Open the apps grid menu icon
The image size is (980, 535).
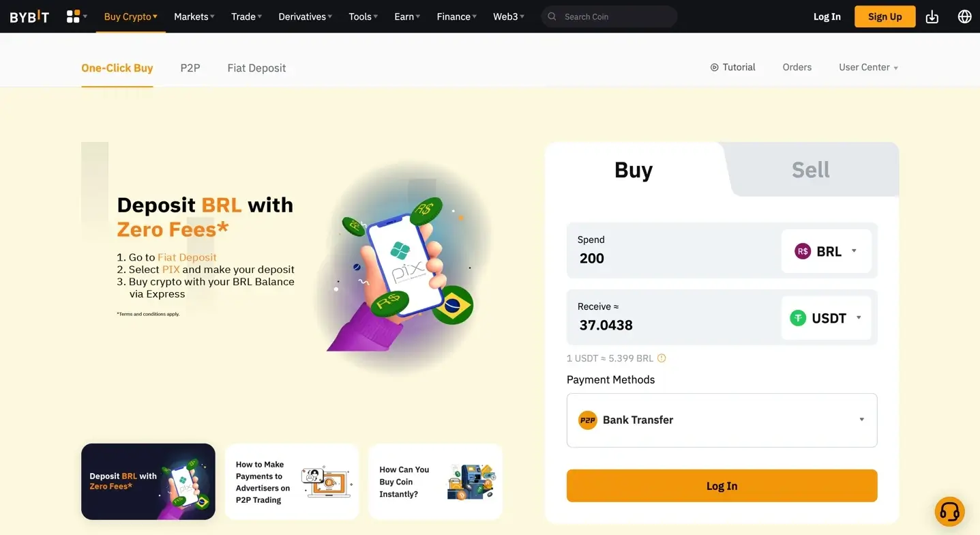pos(74,16)
